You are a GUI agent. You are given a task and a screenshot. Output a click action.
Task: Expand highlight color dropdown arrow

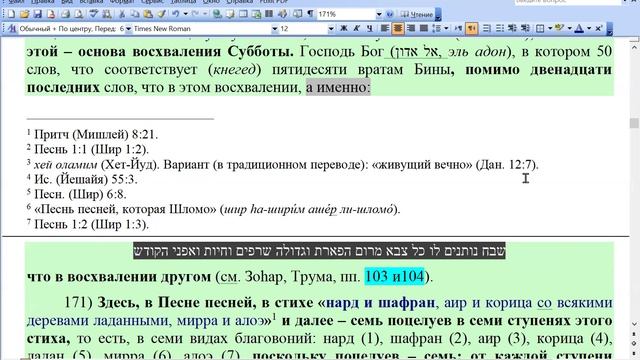click(569, 29)
